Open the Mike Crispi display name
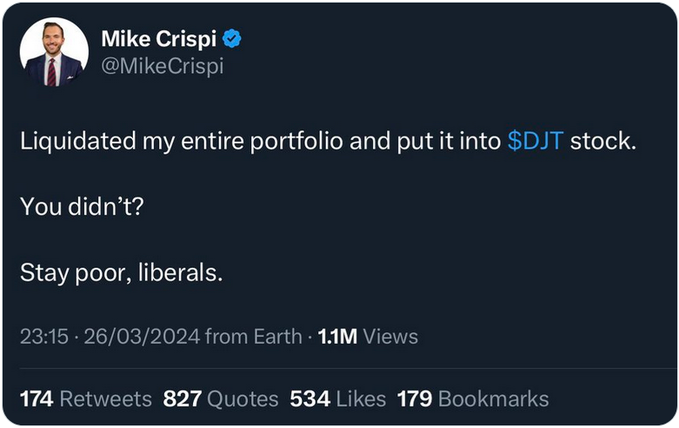The width and height of the screenshot is (679, 428). click(159, 41)
